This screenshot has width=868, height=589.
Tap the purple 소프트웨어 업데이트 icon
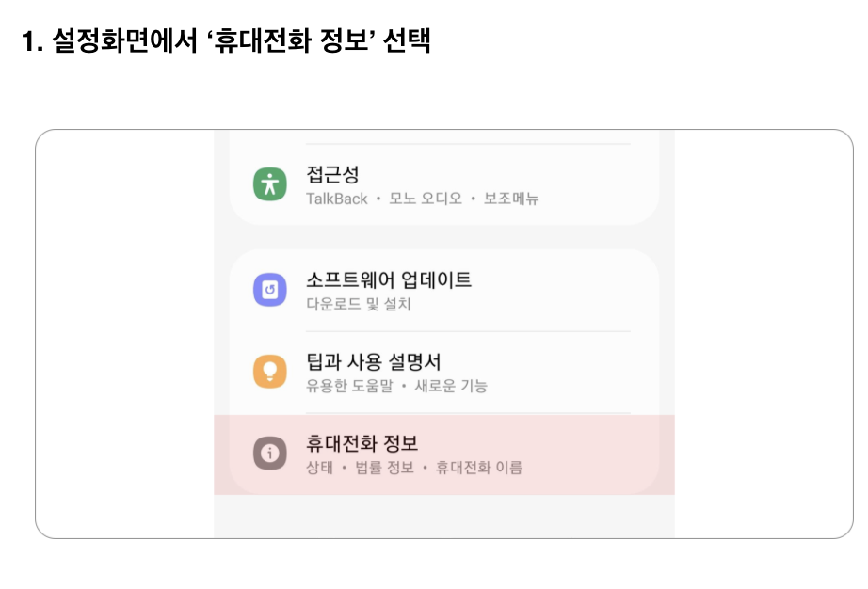(269, 289)
